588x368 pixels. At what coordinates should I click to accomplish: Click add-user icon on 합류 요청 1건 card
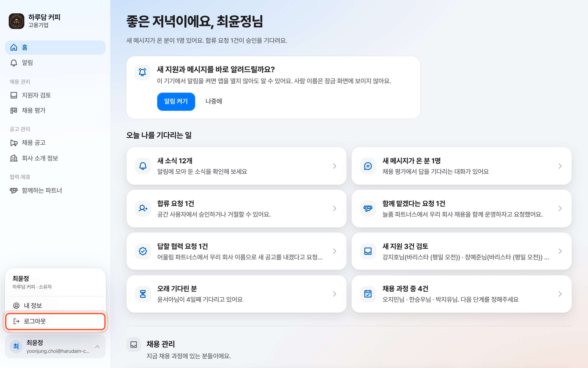143,209
